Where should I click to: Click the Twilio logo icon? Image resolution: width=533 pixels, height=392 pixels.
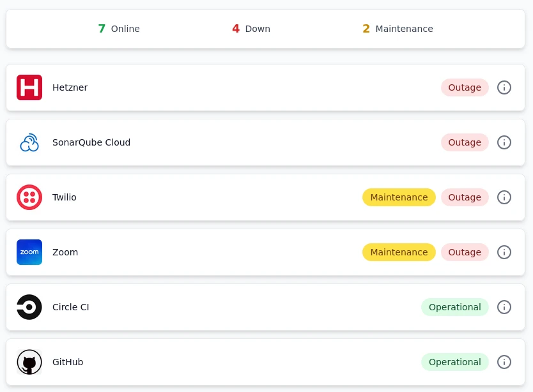(29, 197)
